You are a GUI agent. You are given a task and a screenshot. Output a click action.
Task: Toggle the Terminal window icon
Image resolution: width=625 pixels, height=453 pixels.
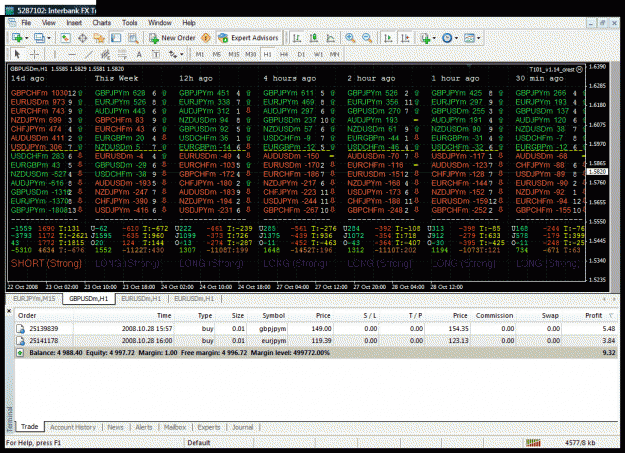click(116, 38)
